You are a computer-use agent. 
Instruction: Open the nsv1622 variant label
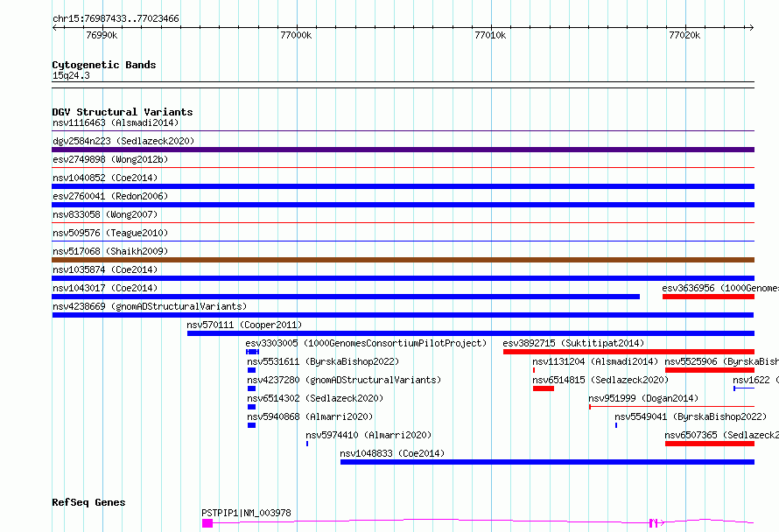tap(755, 380)
